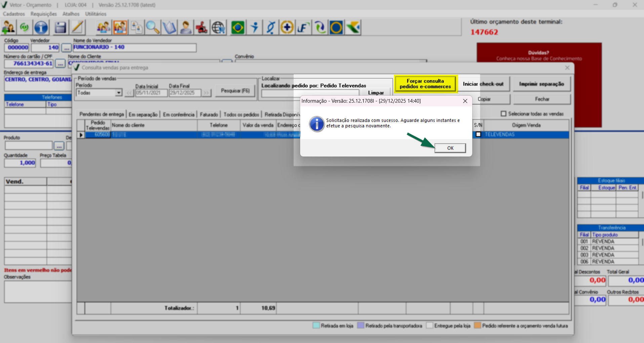Image resolution: width=644 pixels, height=343 pixels.
Task: Click the open blue book toolbar icon
Action: tap(169, 28)
